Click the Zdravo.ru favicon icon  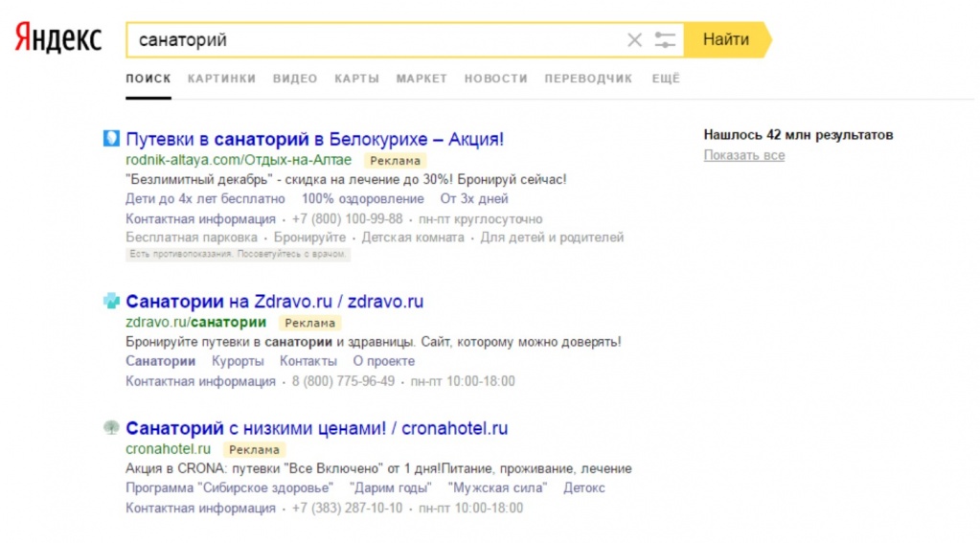click(111, 301)
